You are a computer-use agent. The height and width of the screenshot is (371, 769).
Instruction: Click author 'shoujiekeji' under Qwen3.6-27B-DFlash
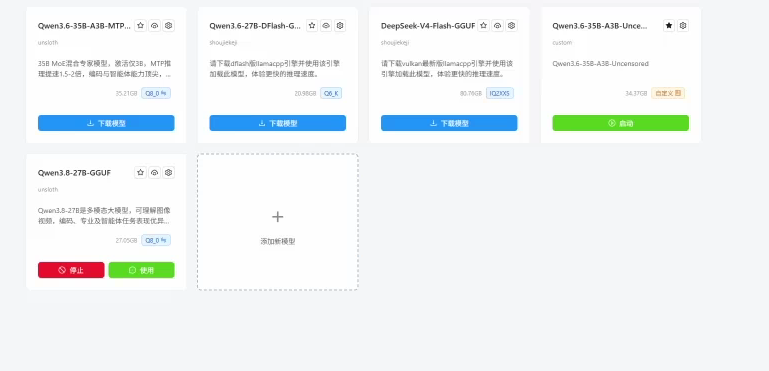coord(223,43)
